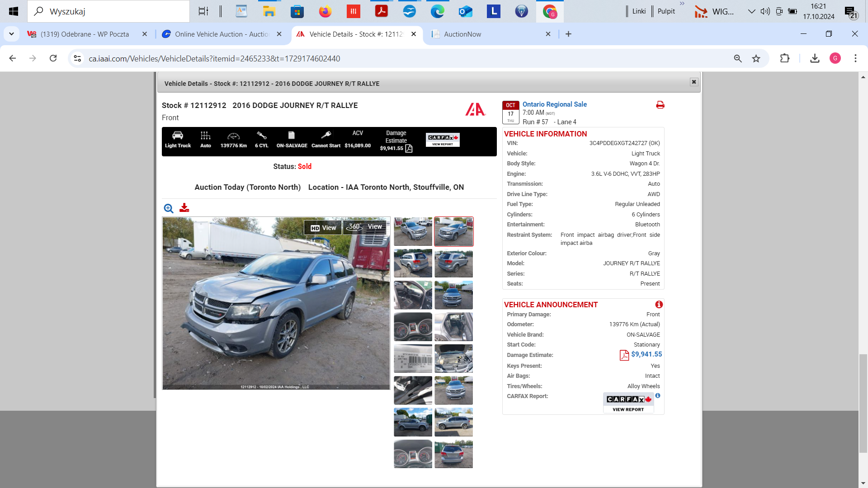Click the IAA logo
This screenshot has height=488, width=868.
click(x=475, y=109)
